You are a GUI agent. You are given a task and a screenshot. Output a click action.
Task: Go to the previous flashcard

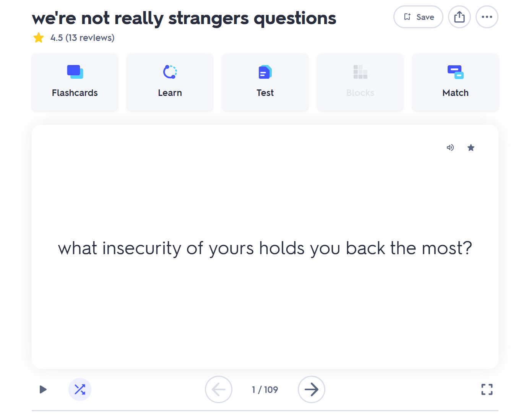click(219, 389)
